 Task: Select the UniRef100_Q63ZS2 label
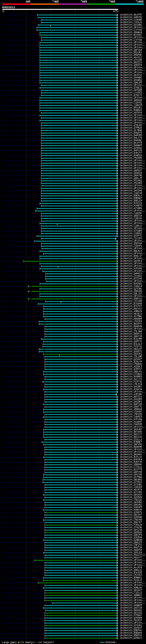(131, 75)
